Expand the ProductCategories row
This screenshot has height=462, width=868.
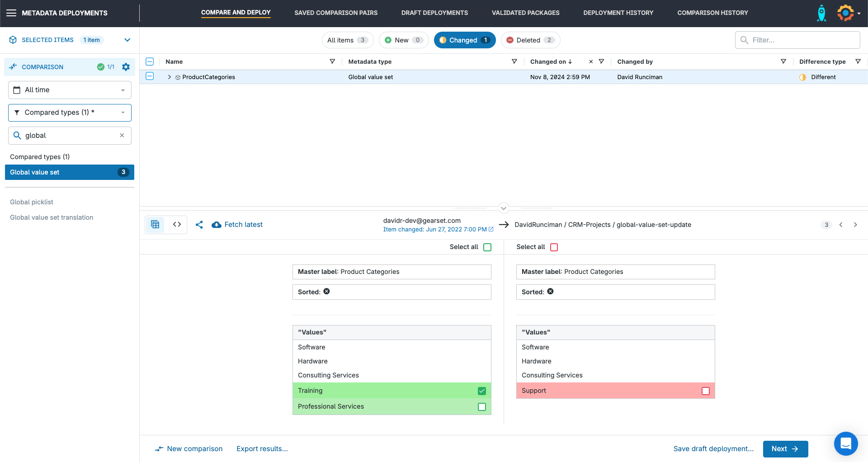pyautogui.click(x=169, y=77)
